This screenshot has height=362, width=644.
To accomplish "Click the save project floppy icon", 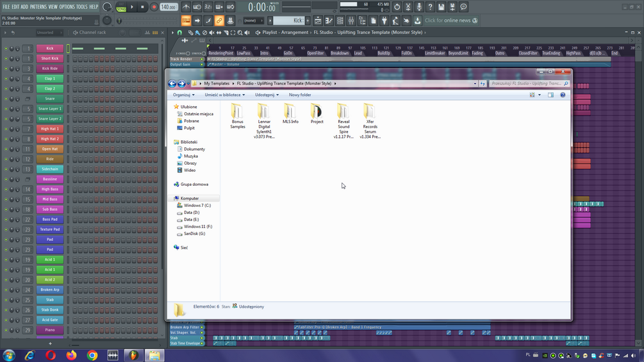I will point(441,7).
